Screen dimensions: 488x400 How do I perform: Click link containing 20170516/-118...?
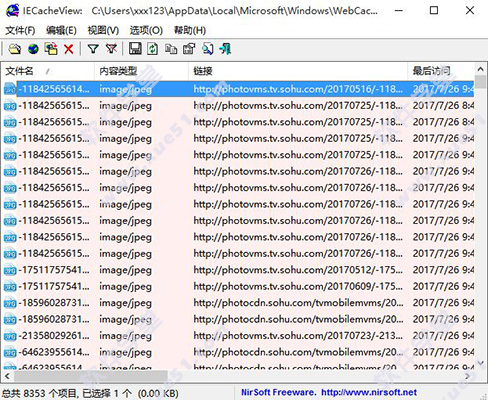tap(298, 89)
